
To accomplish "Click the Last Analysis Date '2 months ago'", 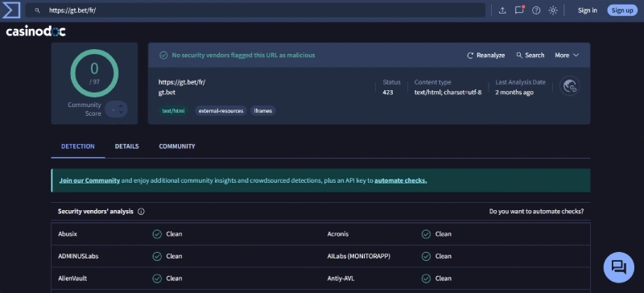I will coord(514,93).
